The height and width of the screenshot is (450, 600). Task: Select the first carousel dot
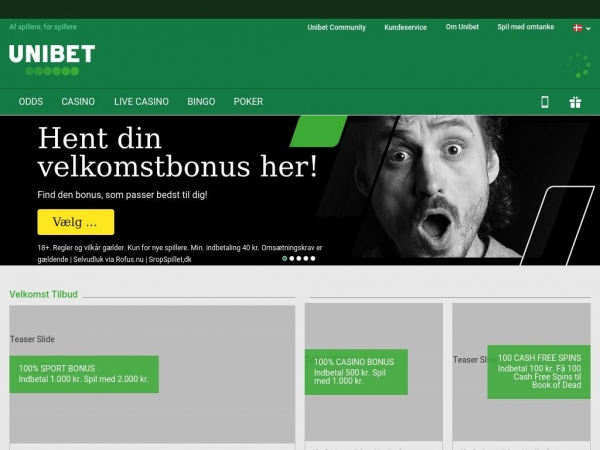[x=284, y=258]
